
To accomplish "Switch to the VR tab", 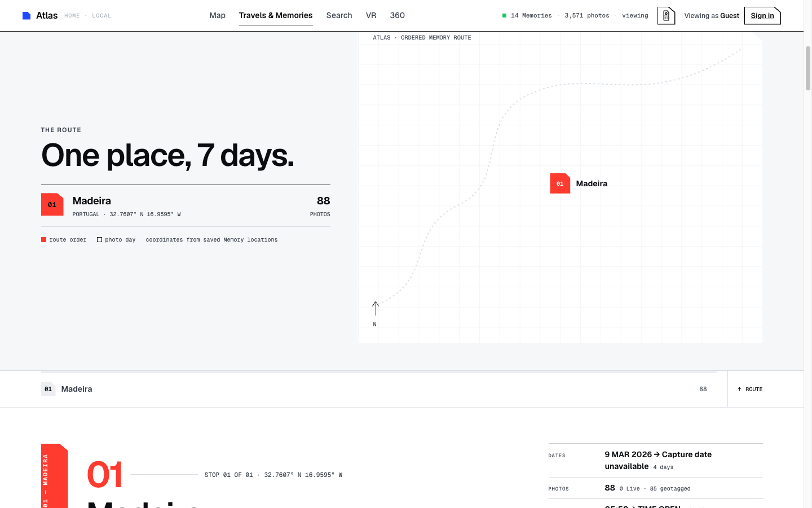I will pos(371,15).
